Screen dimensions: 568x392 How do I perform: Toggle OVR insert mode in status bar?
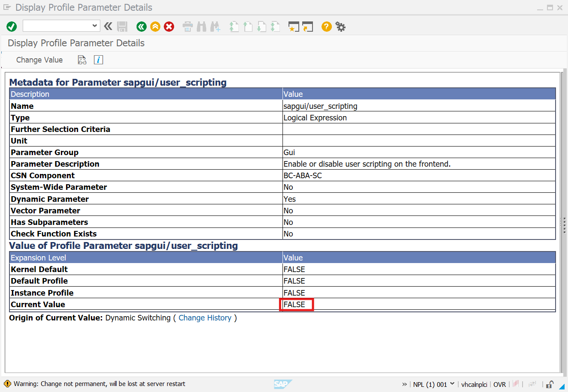click(499, 384)
